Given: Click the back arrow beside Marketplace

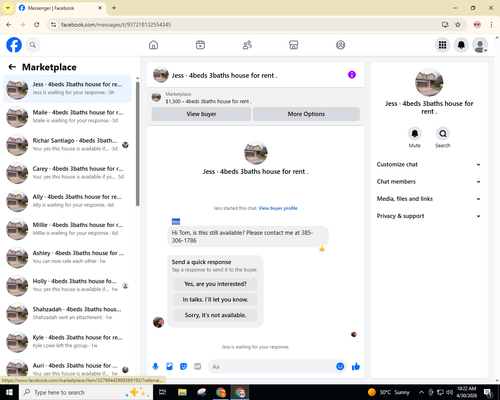Looking at the screenshot, I should (x=12, y=67).
